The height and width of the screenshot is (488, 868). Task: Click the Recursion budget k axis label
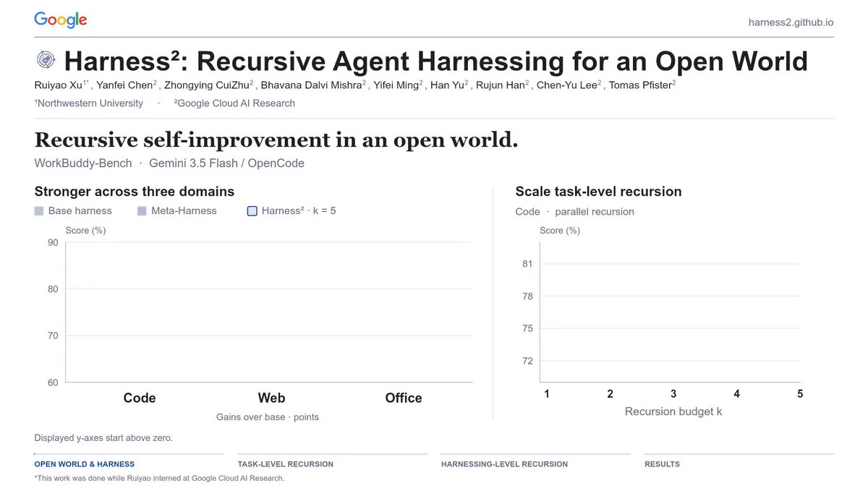[673, 411]
